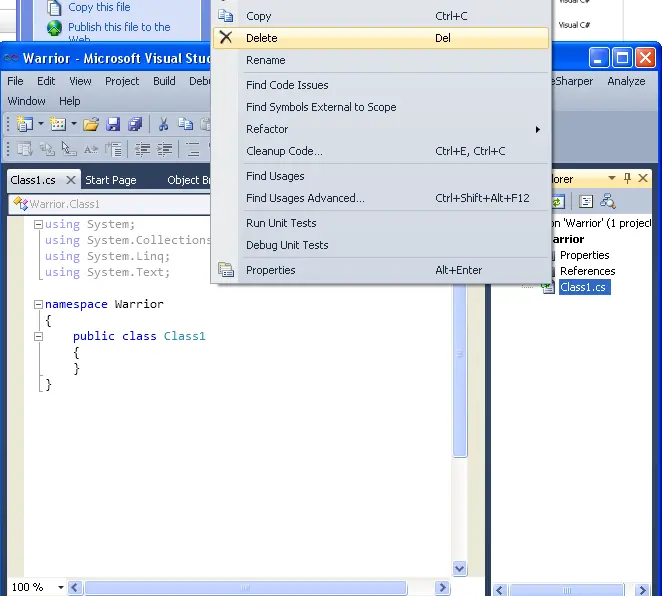The height and width of the screenshot is (596, 662).
Task: Click the Cut scissors icon
Action: coord(163,124)
